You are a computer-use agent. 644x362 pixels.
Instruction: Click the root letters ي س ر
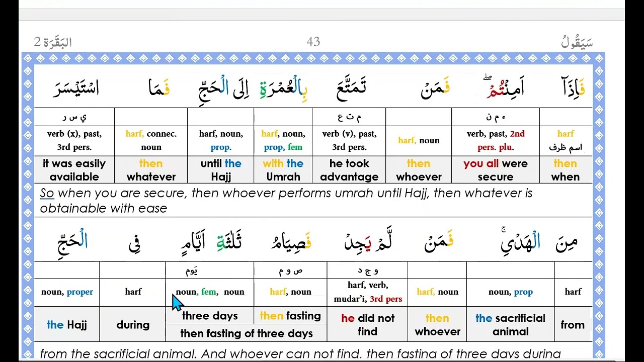74,117
